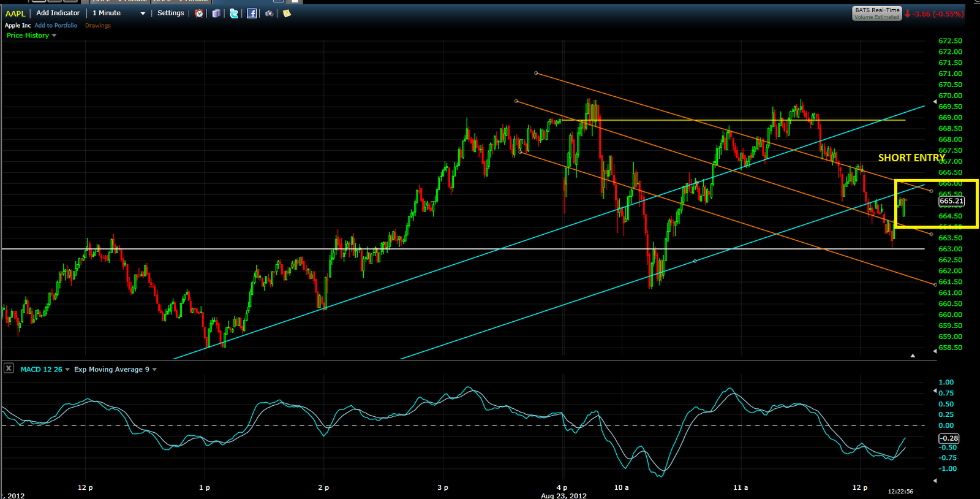This screenshot has width=980, height=499.
Task: Open the chart Settings menu
Action: click(170, 13)
